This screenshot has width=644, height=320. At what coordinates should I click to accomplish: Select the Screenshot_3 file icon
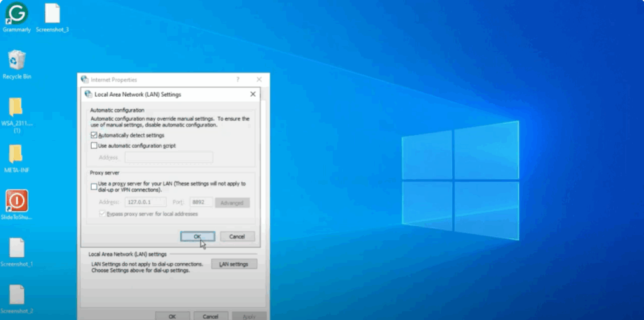[x=53, y=13]
